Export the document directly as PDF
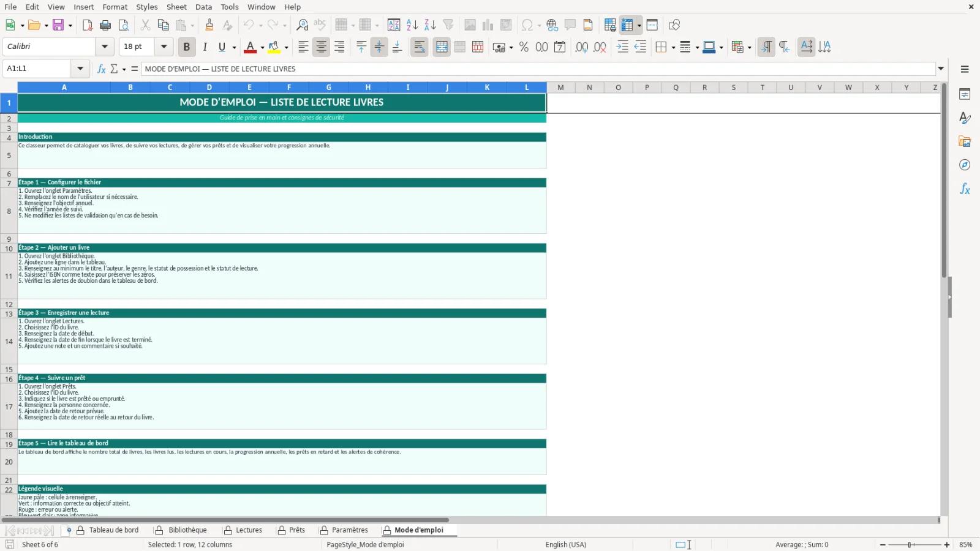Screen dimensions: 980x551 (x=88, y=25)
